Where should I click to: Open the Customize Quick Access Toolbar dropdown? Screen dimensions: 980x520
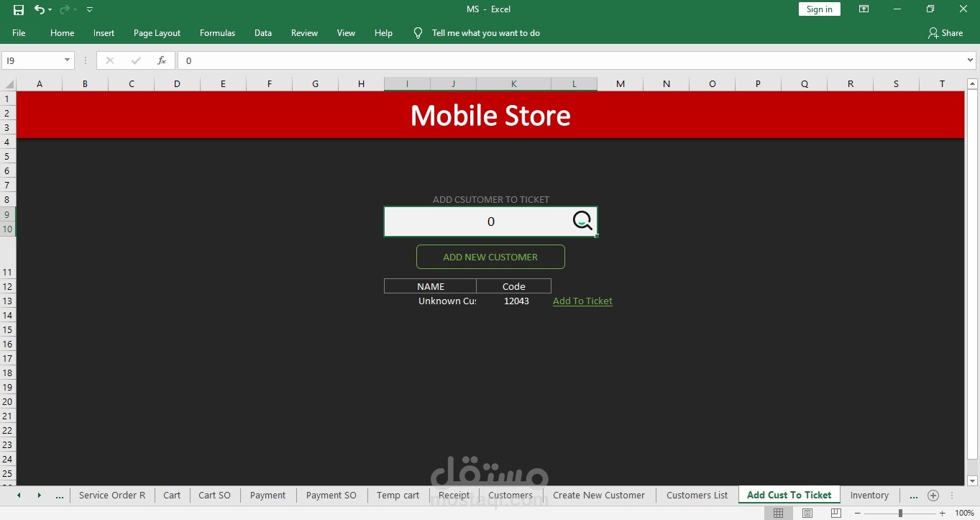click(x=90, y=9)
